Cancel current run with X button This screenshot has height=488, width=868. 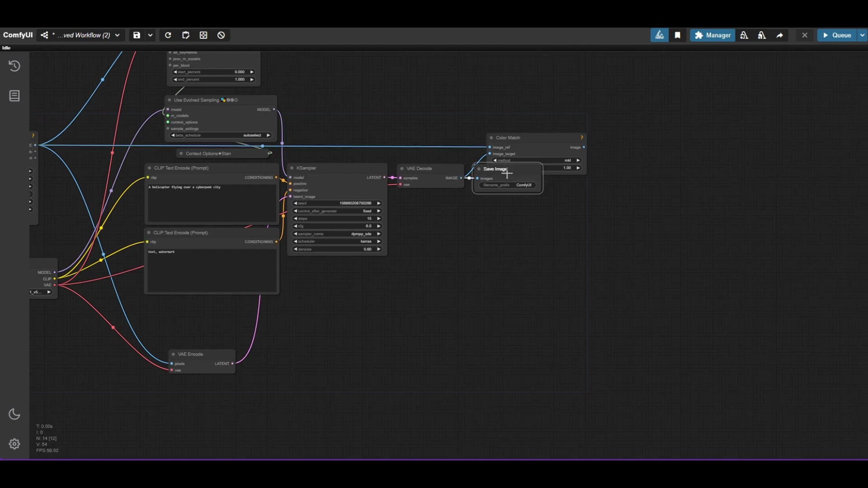[x=805, y=35]
